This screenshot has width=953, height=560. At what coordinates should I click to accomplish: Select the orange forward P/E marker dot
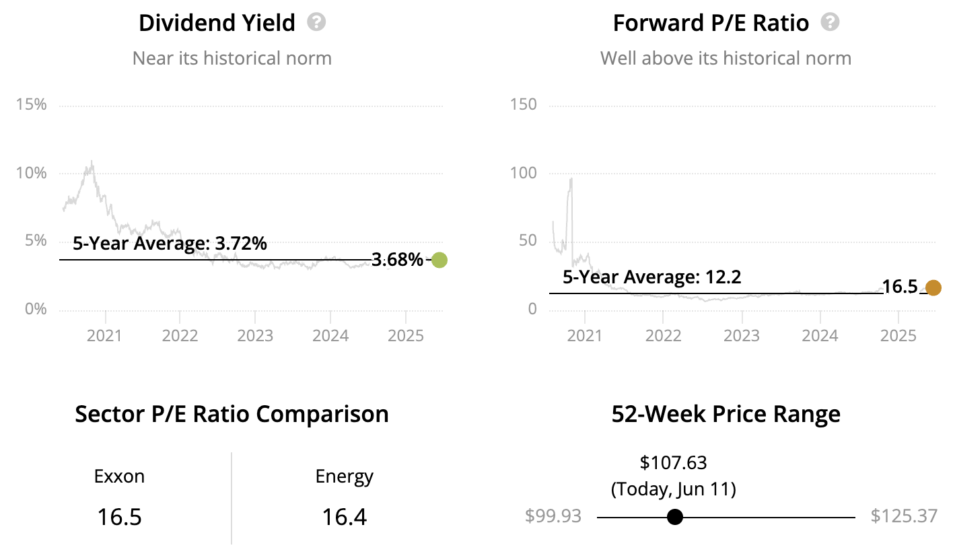933,287
